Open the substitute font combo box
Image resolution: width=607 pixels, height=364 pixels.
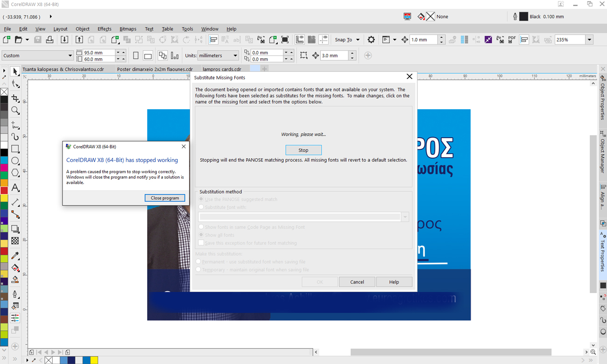(303, 217)
